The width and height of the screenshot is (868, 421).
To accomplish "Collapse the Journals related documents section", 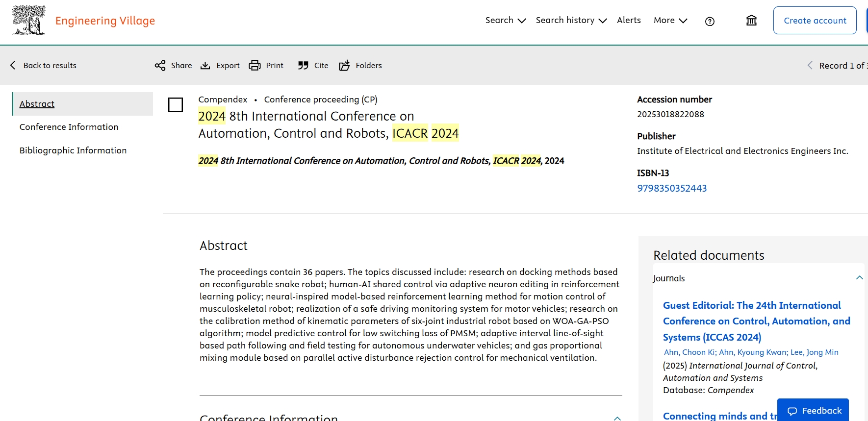I will click(x=859, y=278).
